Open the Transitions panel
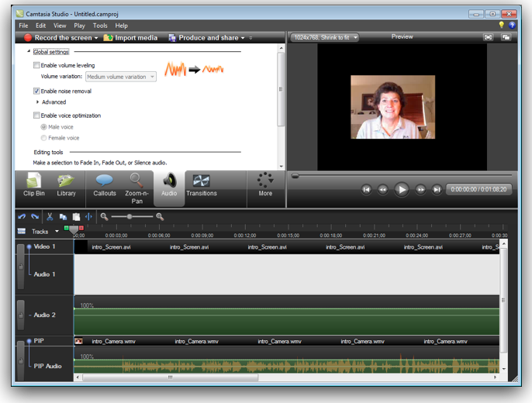This screenshot has height=403, width=532. 201,186
